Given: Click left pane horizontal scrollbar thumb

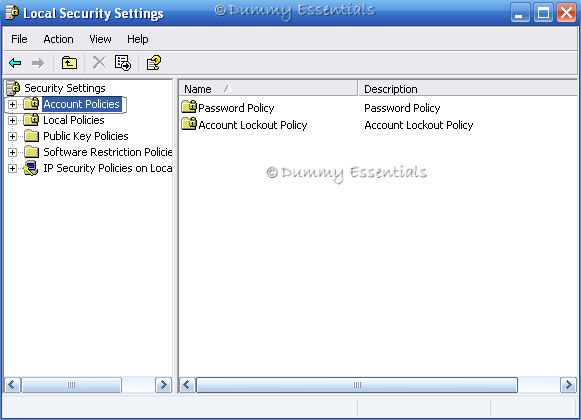Looking at the screenshot, I should tap(72, 385).
